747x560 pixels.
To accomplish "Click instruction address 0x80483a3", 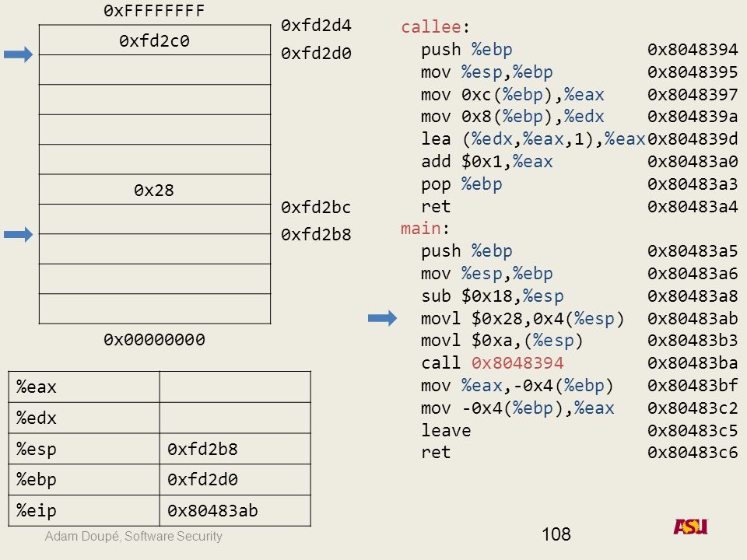I will click(x=693, y=184).
